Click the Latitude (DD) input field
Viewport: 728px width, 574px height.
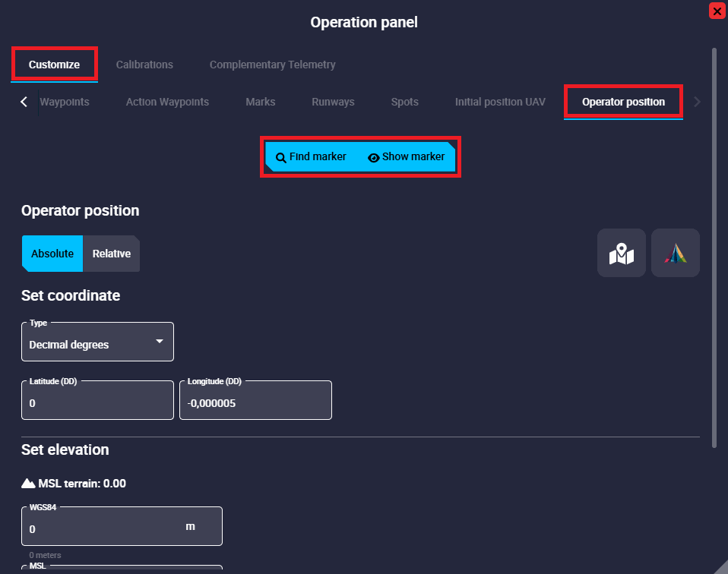[x=97, y=403]
